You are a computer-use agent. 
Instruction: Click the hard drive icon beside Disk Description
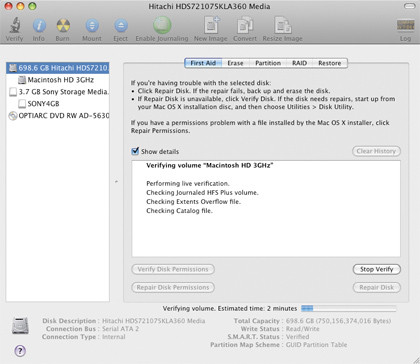tap(20, 326)
